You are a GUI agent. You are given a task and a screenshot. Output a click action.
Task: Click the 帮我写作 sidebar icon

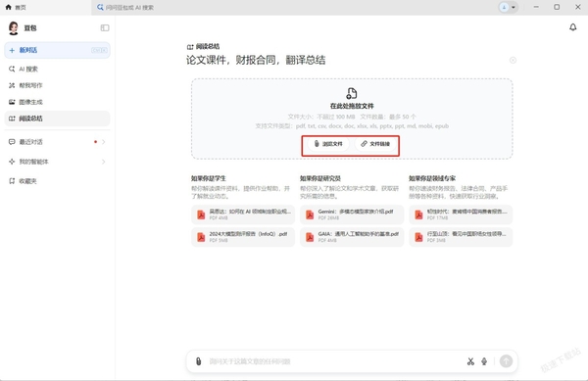[12, 85]
